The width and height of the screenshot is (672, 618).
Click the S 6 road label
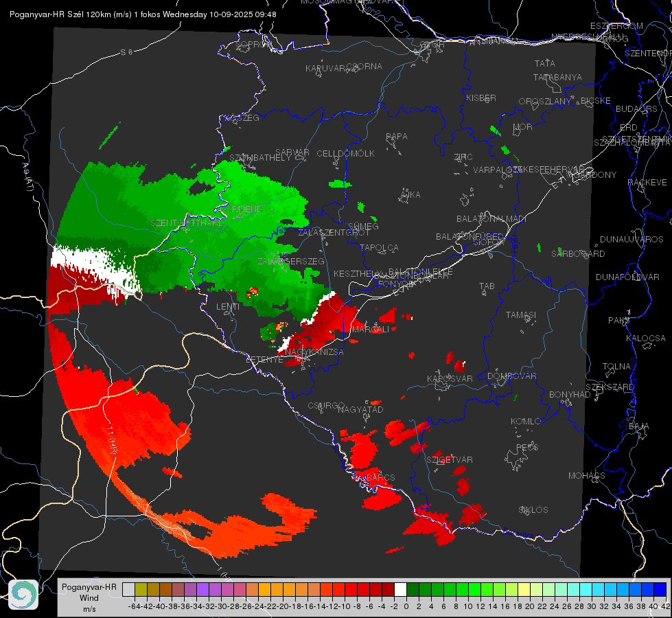point(126,52)
